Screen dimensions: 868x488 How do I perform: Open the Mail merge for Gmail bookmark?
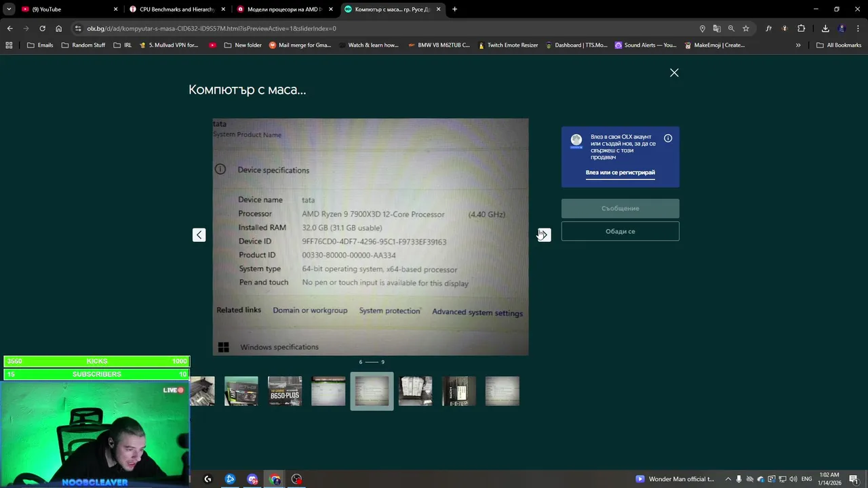click(x=300, y=45)
